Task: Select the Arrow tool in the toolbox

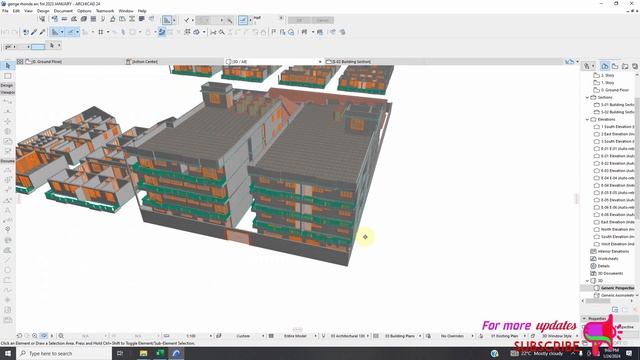Action: [8, 66]
